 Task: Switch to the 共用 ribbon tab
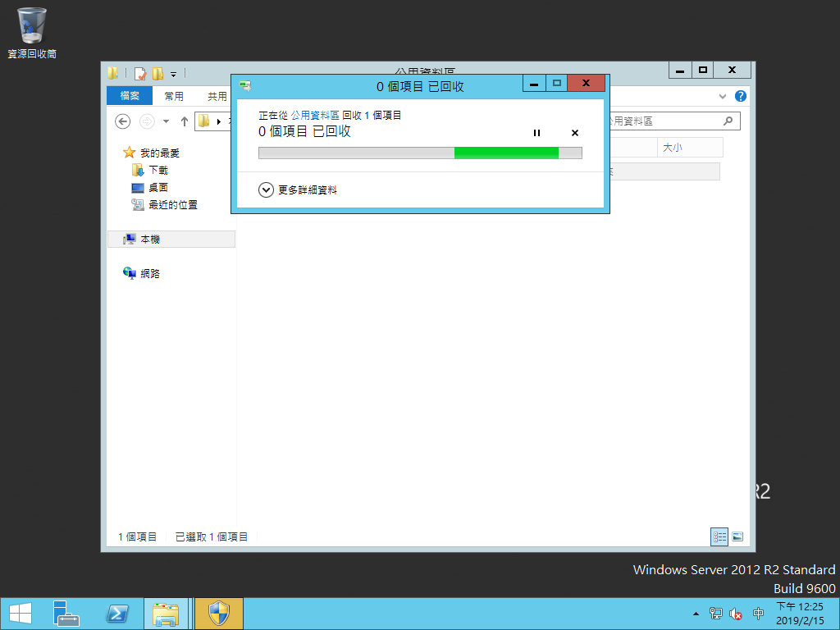(x=217, y=96)
